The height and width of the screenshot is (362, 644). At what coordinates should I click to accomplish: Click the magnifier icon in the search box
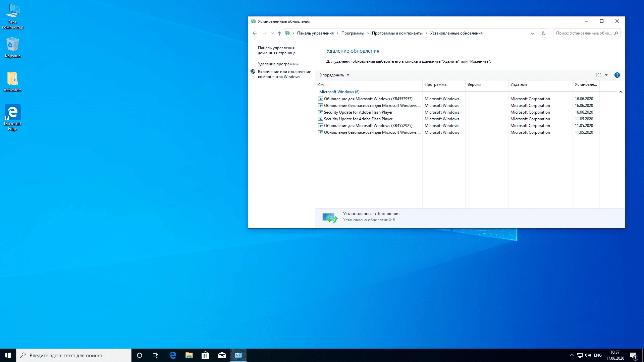[x=616, y=33]
